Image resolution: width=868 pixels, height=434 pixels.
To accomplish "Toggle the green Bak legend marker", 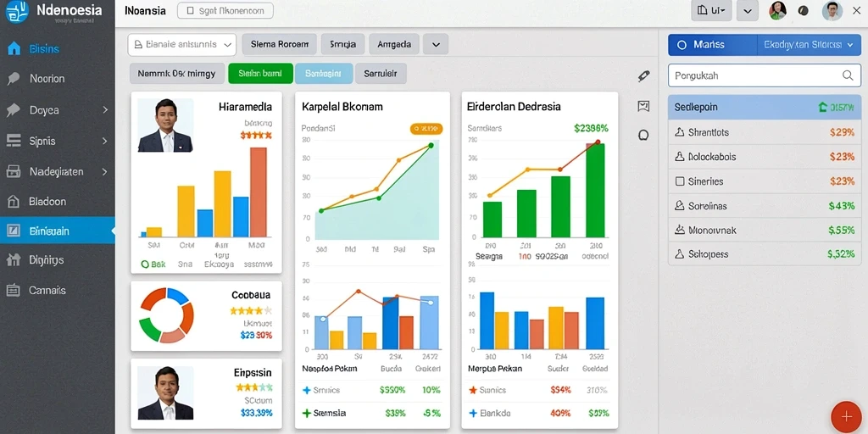I will 145,264.
